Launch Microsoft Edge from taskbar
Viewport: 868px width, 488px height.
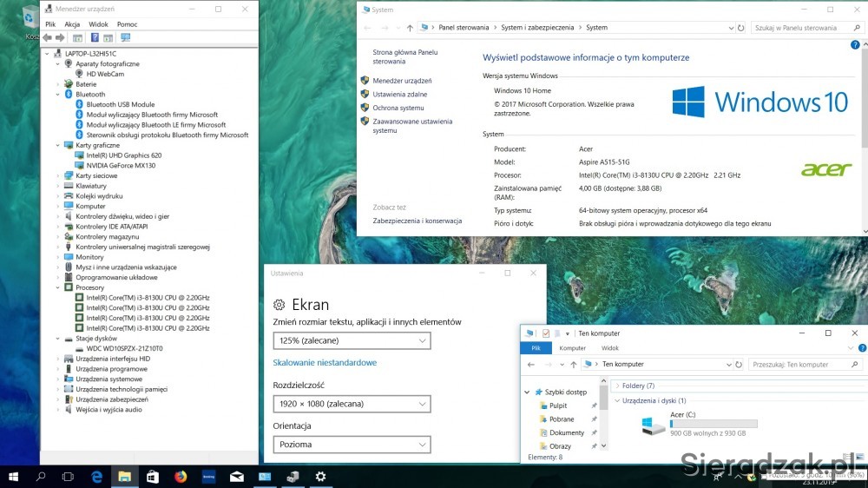point(96,477)
